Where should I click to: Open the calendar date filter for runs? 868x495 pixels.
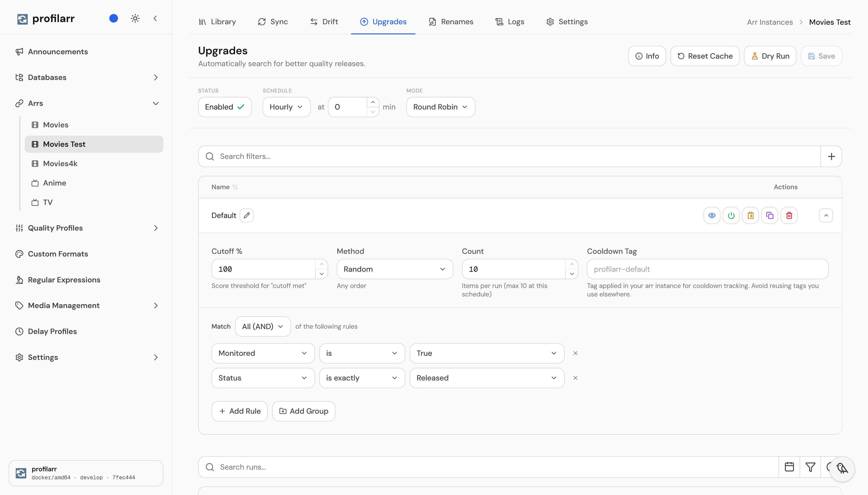tap(789, 467)
